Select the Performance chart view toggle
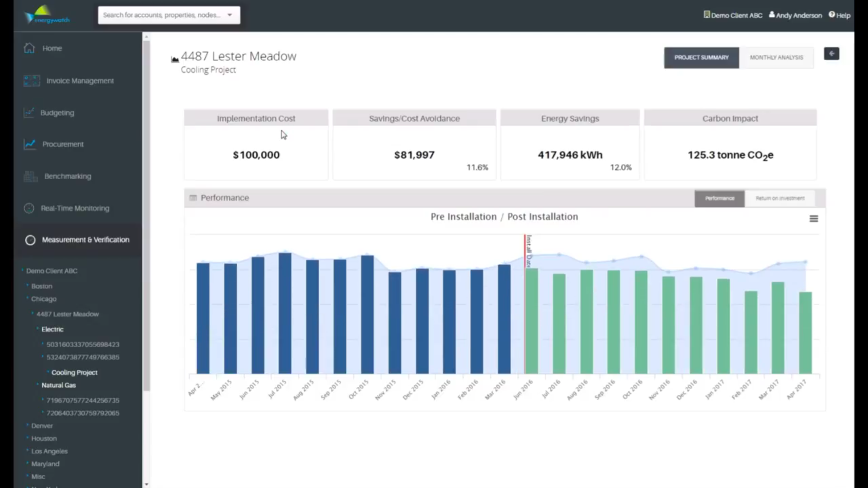868x488 pixels. pyautogui.click(x=719, y=198)
